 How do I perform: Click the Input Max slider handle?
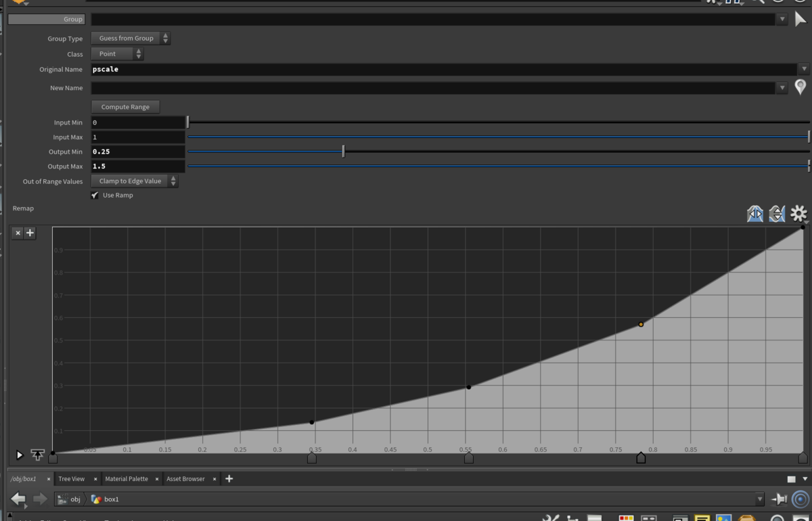(x=809, y=137)
